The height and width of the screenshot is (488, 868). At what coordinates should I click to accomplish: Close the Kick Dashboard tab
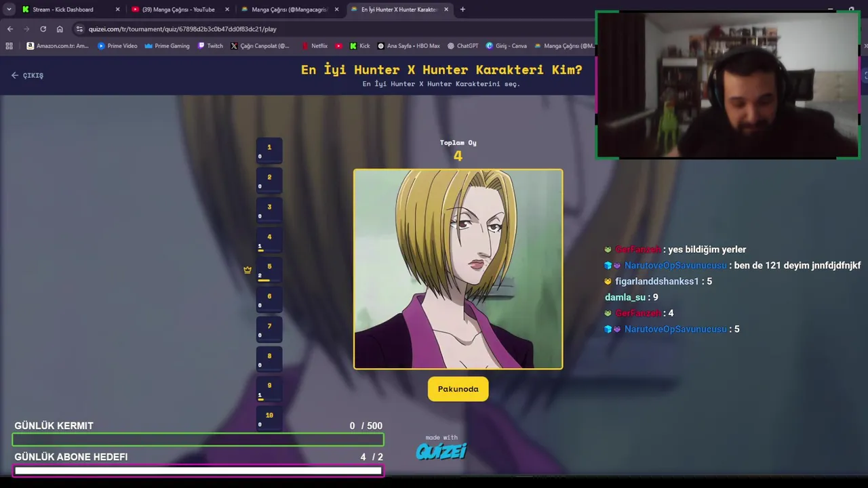[117, 9]
